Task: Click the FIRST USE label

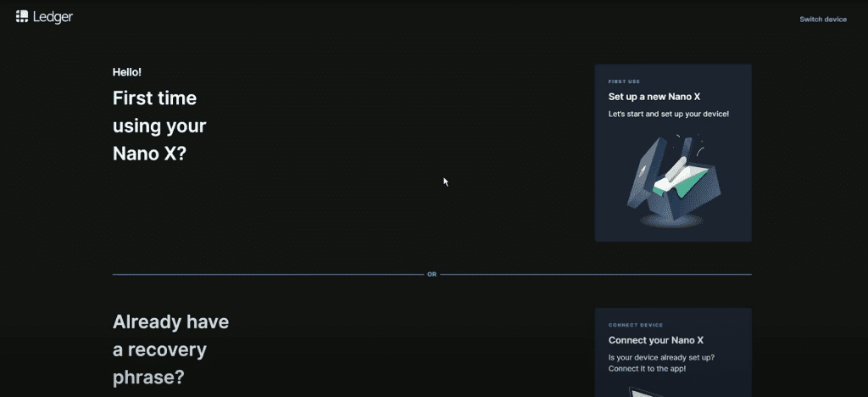Action: 624,82
